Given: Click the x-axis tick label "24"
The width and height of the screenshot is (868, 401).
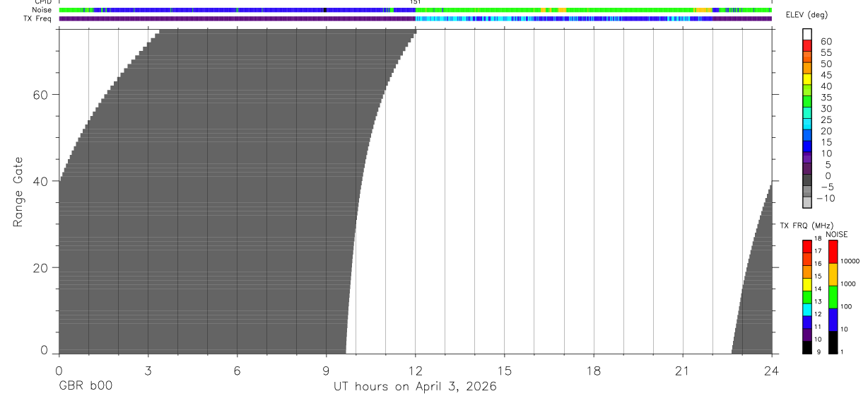Looking at the screenshot, I should tap(772, 370).
